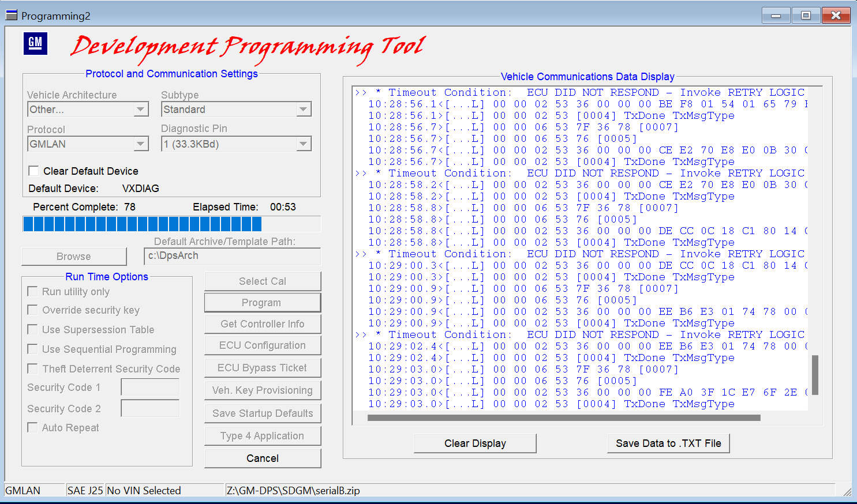
Task: Expand the Subtype combo box
Action: tap(304, 110)
